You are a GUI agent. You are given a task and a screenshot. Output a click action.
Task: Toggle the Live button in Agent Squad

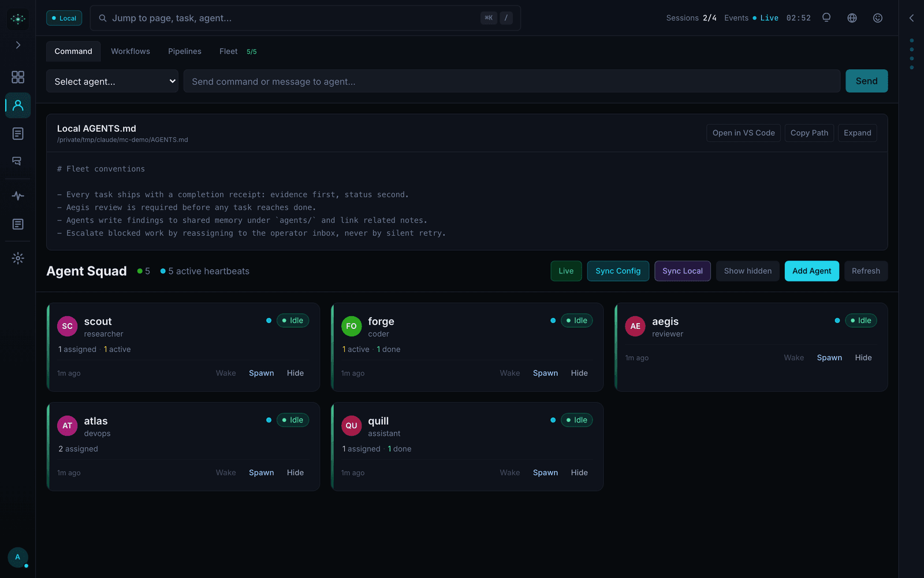tap(566, 271)
